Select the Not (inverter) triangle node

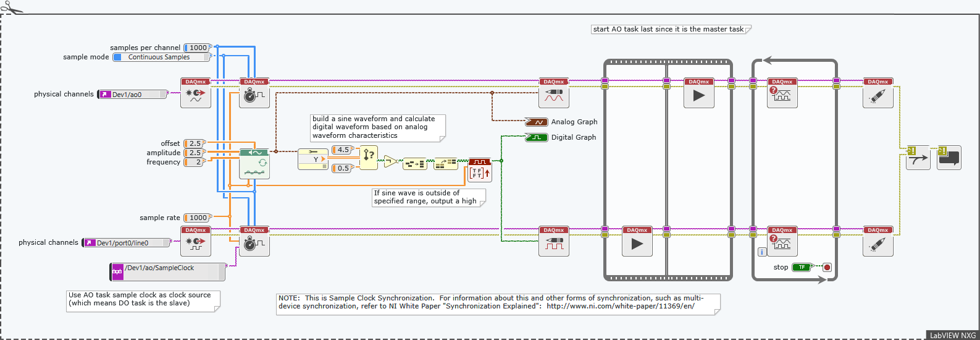point(390,161)
